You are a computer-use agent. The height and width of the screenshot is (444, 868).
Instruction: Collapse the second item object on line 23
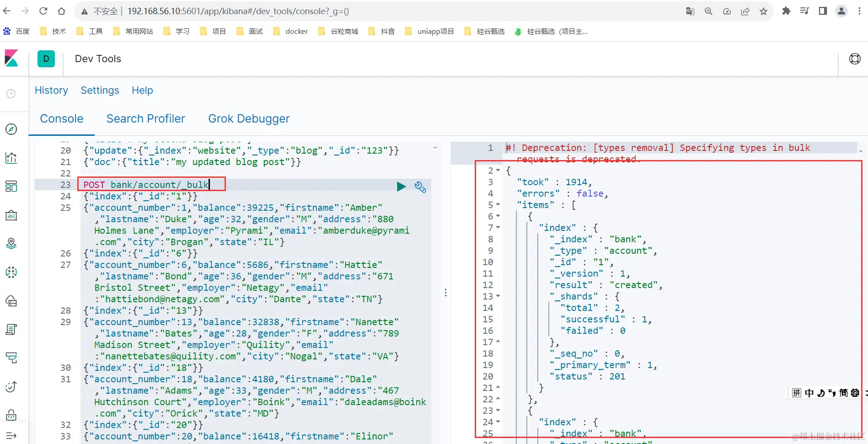pos(498,411)
